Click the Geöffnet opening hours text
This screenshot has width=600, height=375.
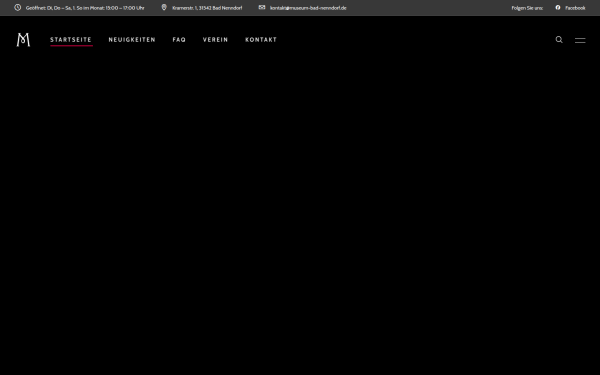coord(85,8)
